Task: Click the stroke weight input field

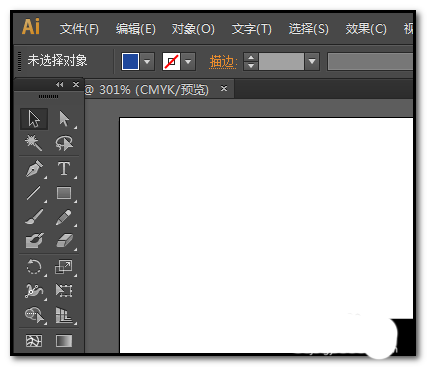Action: (x=281, y=61)
